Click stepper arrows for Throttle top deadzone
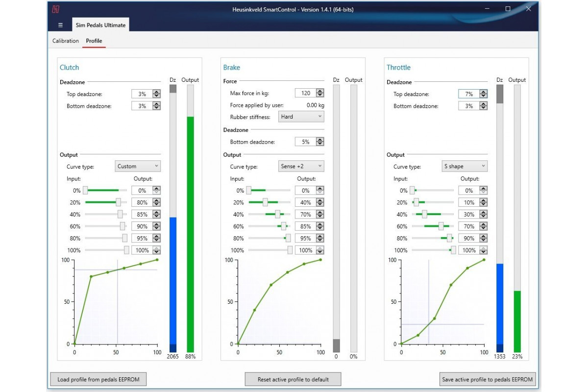This screenshot has height=392, width=588. pyautogui.click(x=483, y=94)
